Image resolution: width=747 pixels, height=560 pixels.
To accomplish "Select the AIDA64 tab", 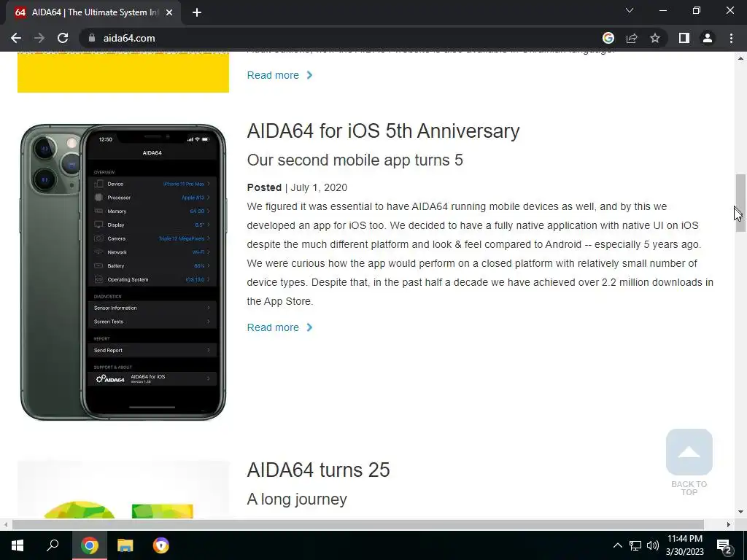I will (x=93, y=13).
